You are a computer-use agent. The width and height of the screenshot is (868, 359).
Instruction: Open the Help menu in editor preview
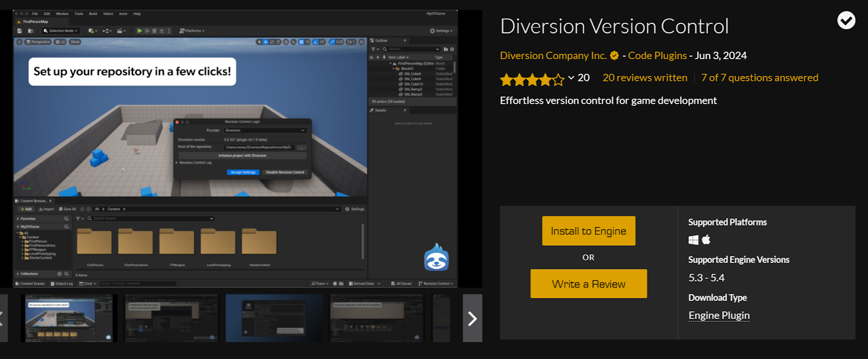(137, 14)
